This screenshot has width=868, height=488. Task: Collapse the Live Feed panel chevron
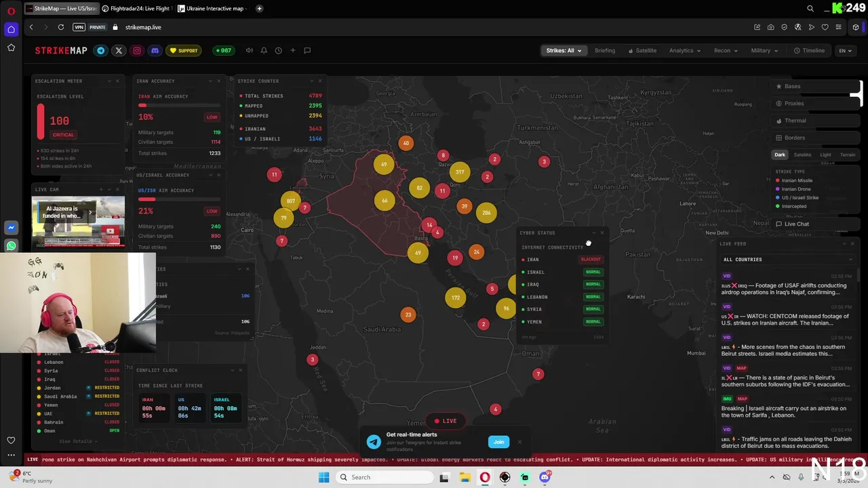(x=844, y=243)
